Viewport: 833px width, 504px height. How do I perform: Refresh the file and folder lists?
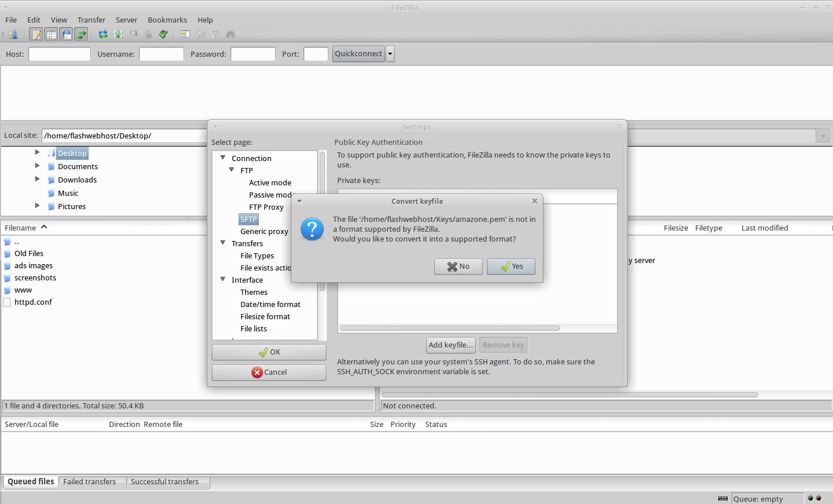click(103, 34)
